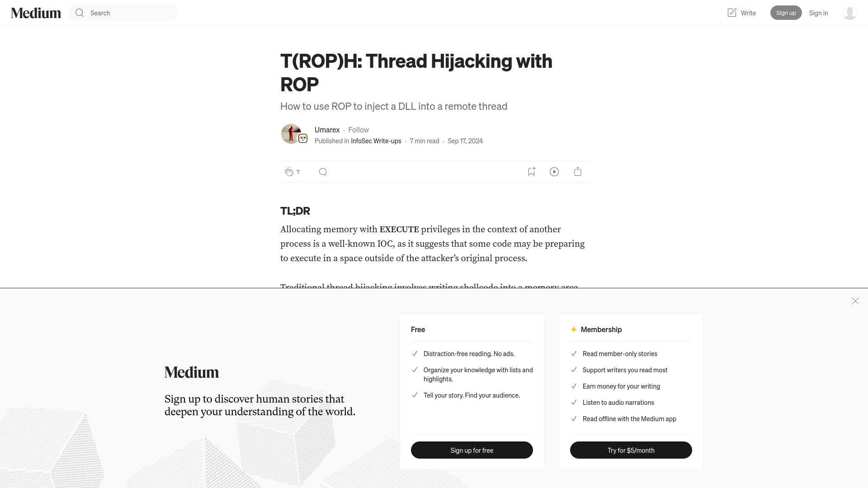Check the distraction-free reading checkbox
Image resolution: width=868 pixels, height=488 pixels.
[x=414, y=353]
